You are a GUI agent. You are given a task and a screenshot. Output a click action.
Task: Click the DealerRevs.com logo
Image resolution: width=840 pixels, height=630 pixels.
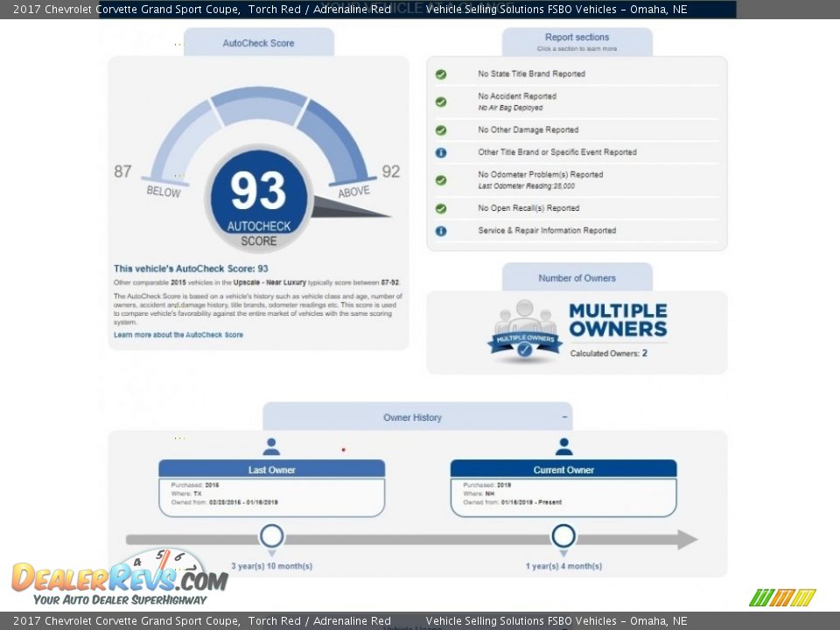coord(120,577)
